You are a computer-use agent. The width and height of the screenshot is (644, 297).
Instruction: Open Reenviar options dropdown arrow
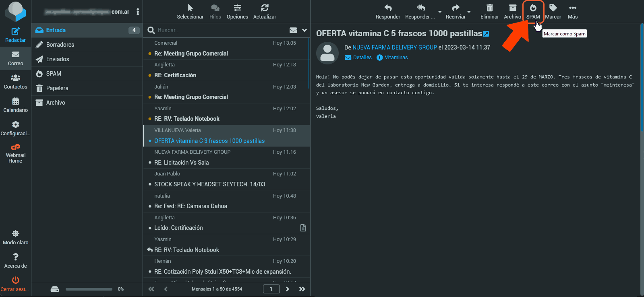coord(469,12)
